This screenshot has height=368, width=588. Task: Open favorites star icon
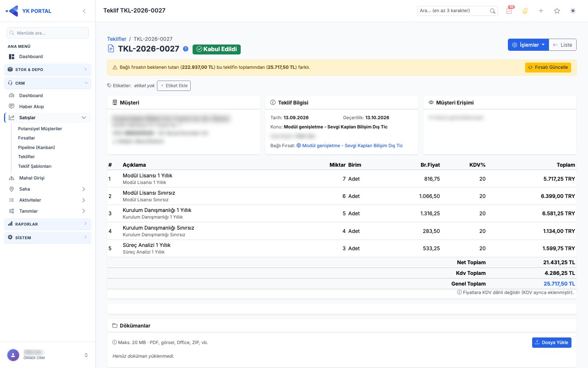coord(557,11)
